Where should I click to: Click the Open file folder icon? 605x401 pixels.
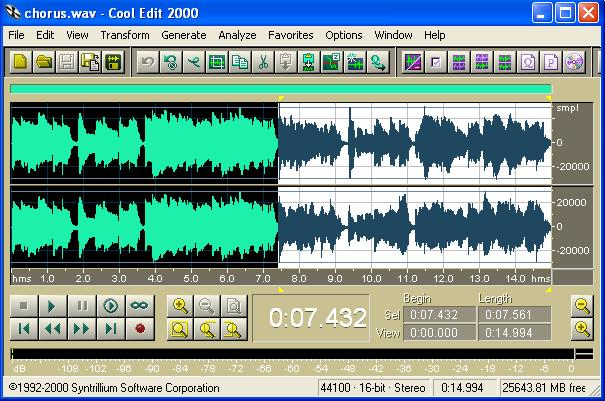point(44,62)
